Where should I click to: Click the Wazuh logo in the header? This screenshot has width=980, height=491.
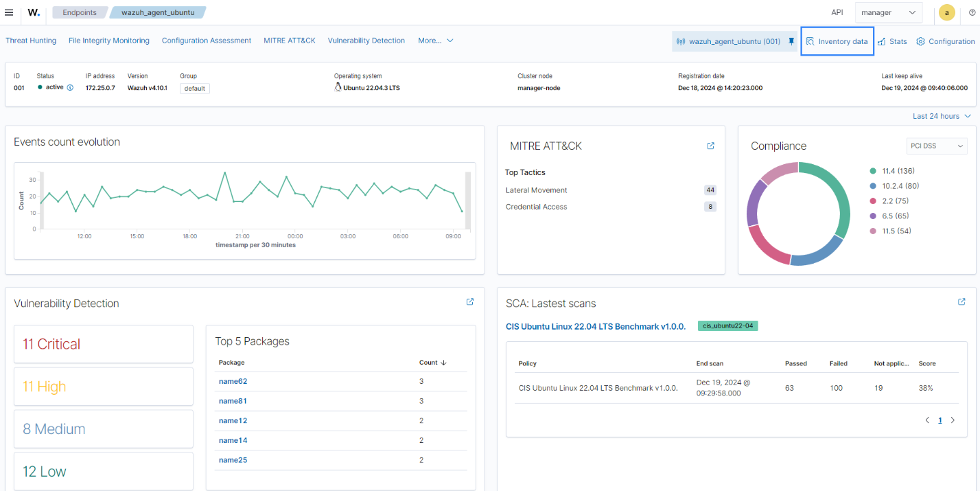click(x=33, y=12)
